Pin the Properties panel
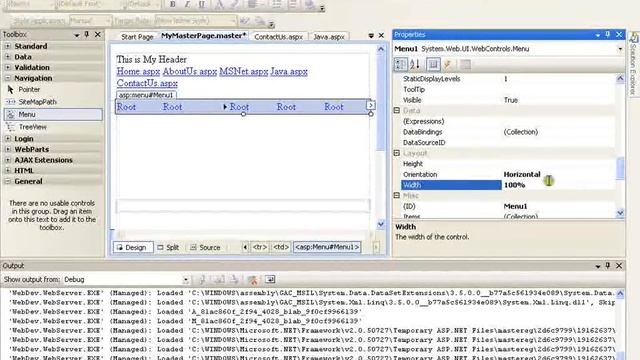640x360 pixels. pyautogui.click(x=608, y=35)
